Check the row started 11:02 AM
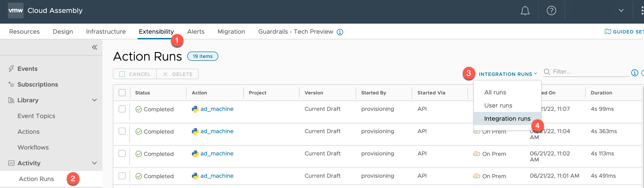Image resolution: width=644 pixels, height=188 pixels. tap(122, 153)
